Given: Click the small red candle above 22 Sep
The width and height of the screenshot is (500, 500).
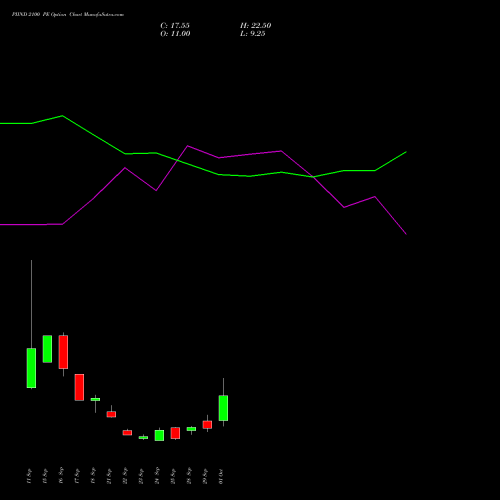Looking at the screenshot, I should point(127,433).
